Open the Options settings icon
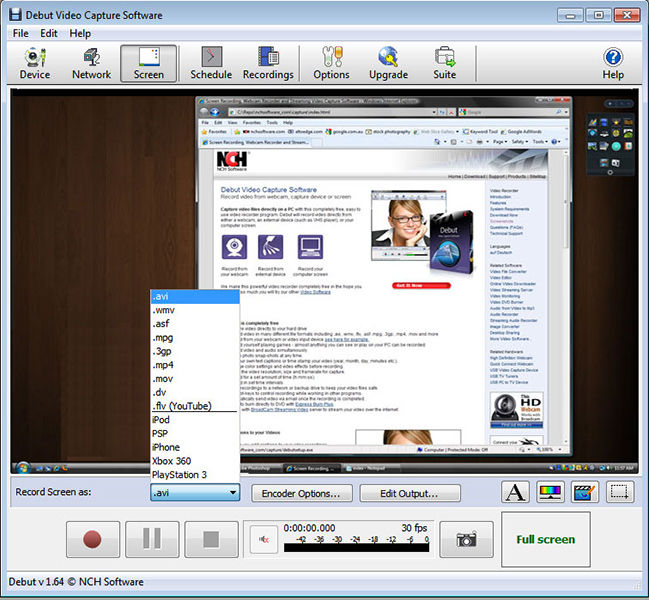Screen dimensions: 649x600 click(x=331, y=62)
